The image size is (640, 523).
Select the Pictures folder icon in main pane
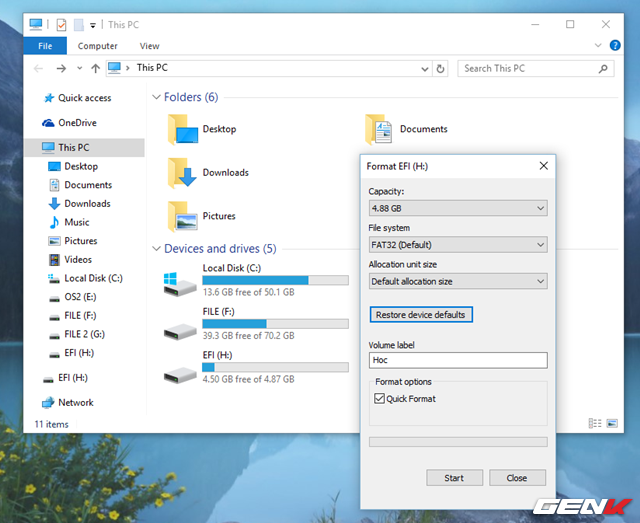pos(182,216)
